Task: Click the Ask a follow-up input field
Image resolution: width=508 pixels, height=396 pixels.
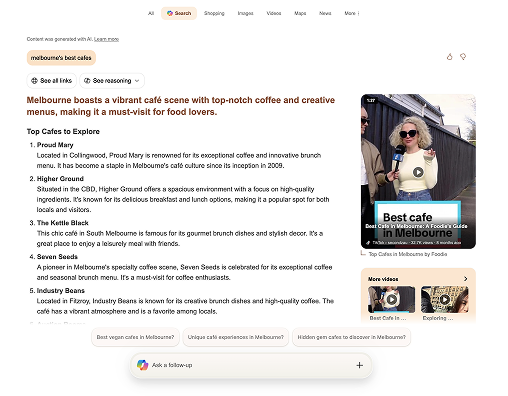Action: (x=251, y=365)
